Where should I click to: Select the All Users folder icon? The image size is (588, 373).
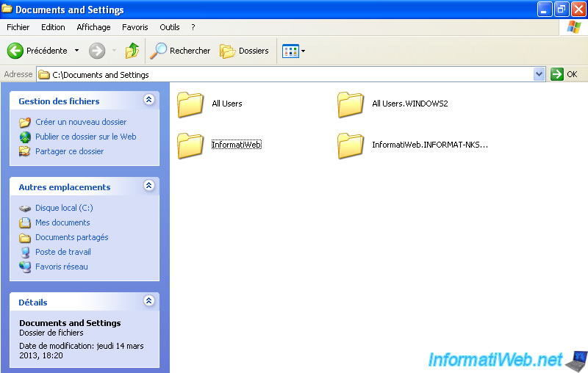[x=190, y=104]
